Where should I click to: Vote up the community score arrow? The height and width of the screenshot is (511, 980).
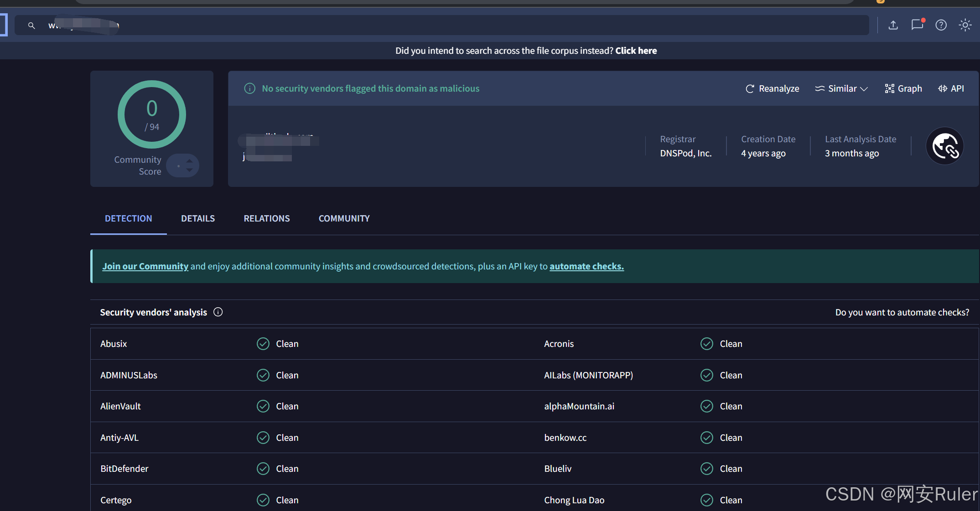(190, 161)
